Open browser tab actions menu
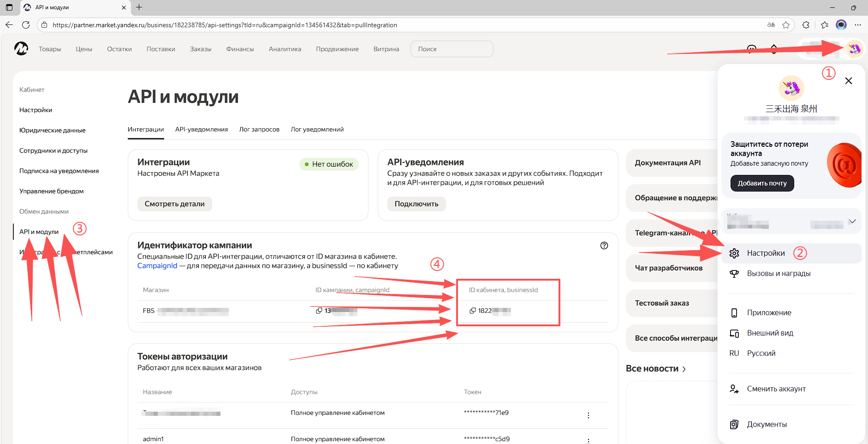The height and width of the screenshot is (444, 868). tap(9, 7)
